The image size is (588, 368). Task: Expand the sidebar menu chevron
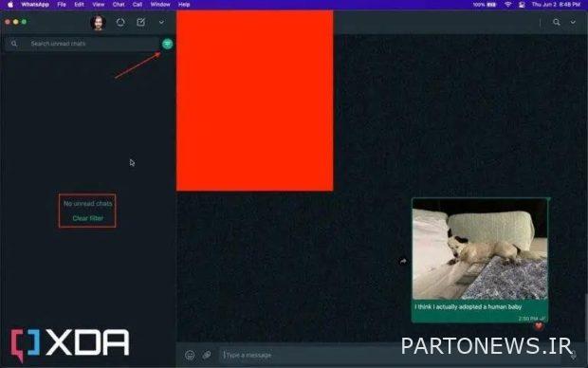pyautogui.click(x=161, y=22)
